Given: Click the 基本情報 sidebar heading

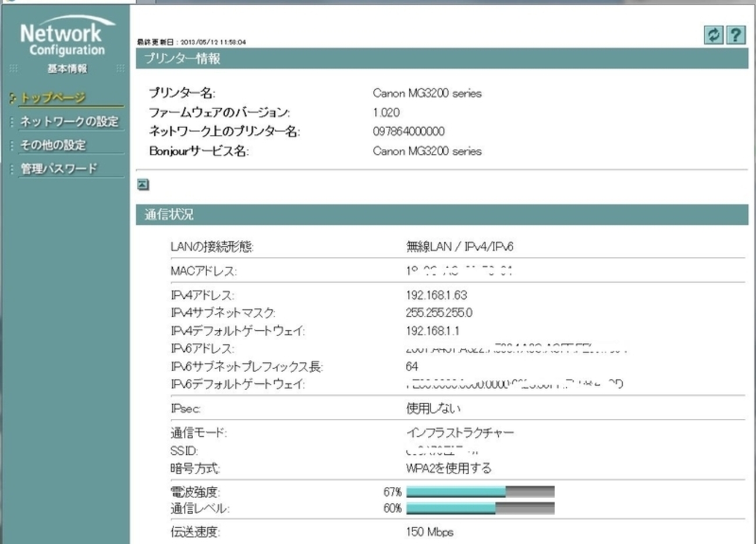Looking at the screenshot, I should [x=67, y=69].
